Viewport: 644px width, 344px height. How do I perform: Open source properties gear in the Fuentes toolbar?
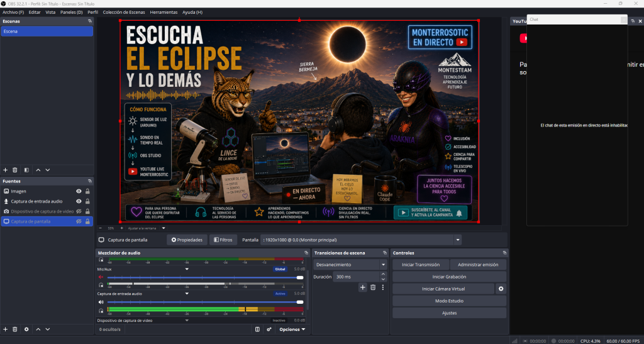(x=26, y=330)
